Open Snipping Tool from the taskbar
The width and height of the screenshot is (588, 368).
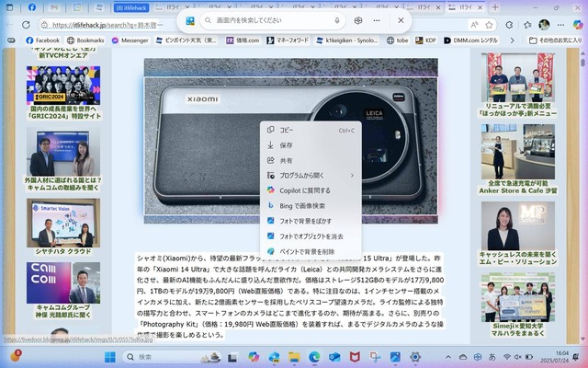[375, 357]
